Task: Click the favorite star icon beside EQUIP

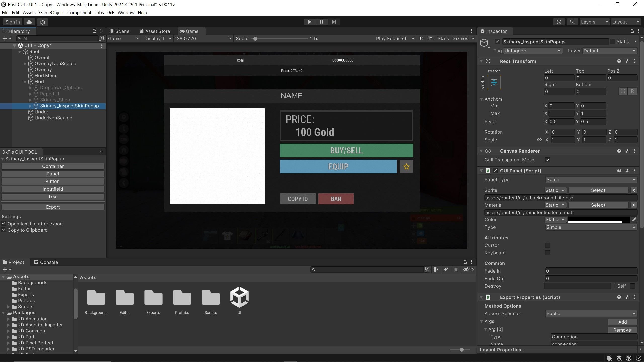Action: [406, 166]
